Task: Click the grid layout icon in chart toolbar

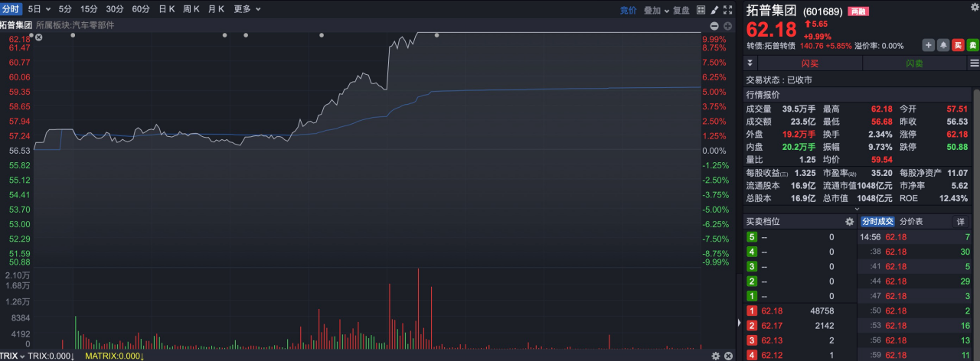Action: (x=701, y=10)
